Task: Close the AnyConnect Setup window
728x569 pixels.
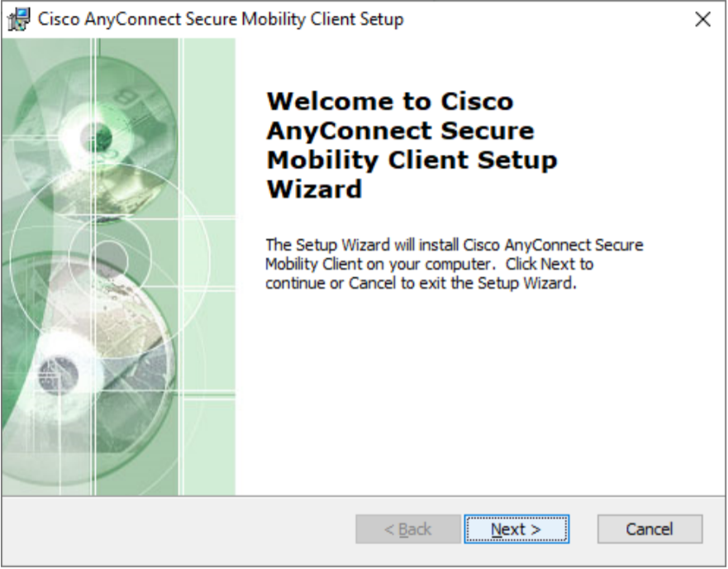Action: 703,20
